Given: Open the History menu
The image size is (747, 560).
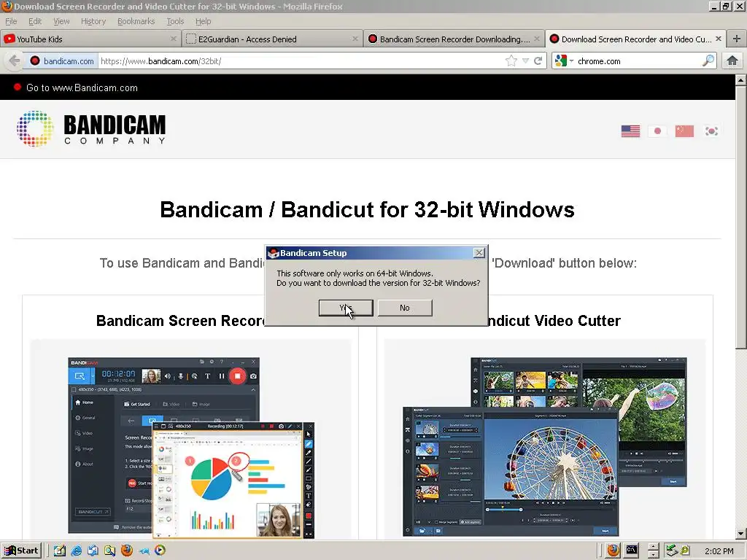Looking at the screenshot, I should 93,21.
